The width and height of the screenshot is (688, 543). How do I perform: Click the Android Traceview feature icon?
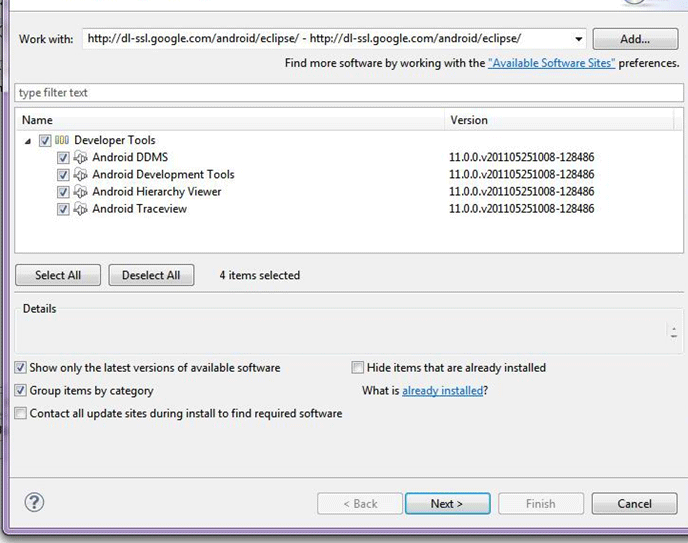coord(80,209)
